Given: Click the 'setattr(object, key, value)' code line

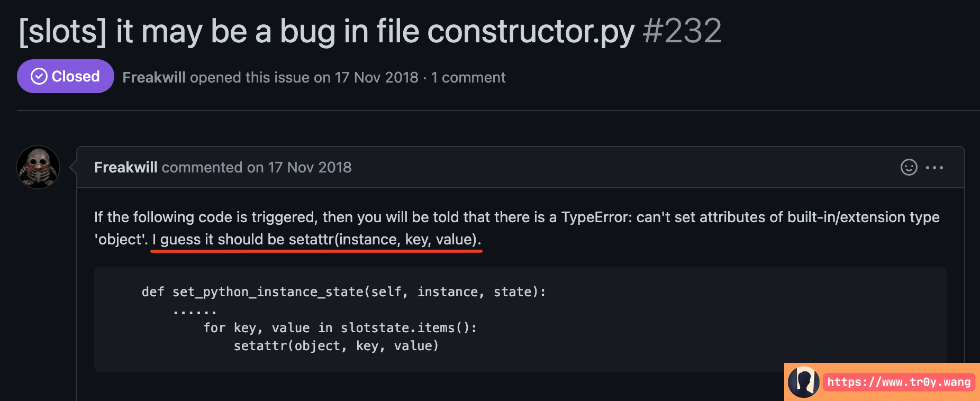Looking at the screenshot, I should 336,346.
